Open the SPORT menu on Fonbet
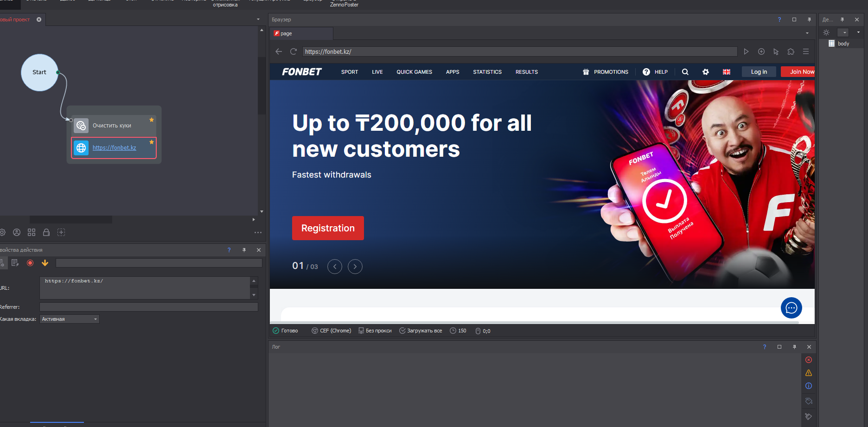 (350, 72)
